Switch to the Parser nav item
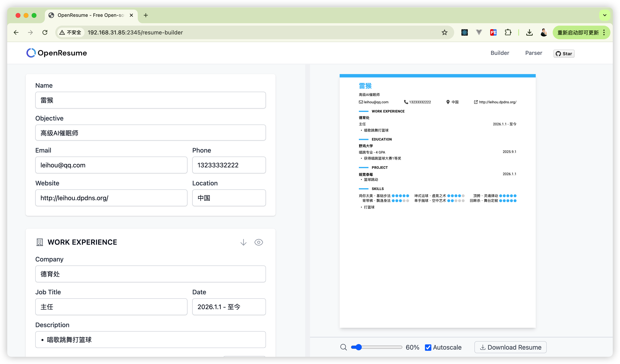Image resolution: width=620 pixels, height=364 pixels. pos(533,53)
